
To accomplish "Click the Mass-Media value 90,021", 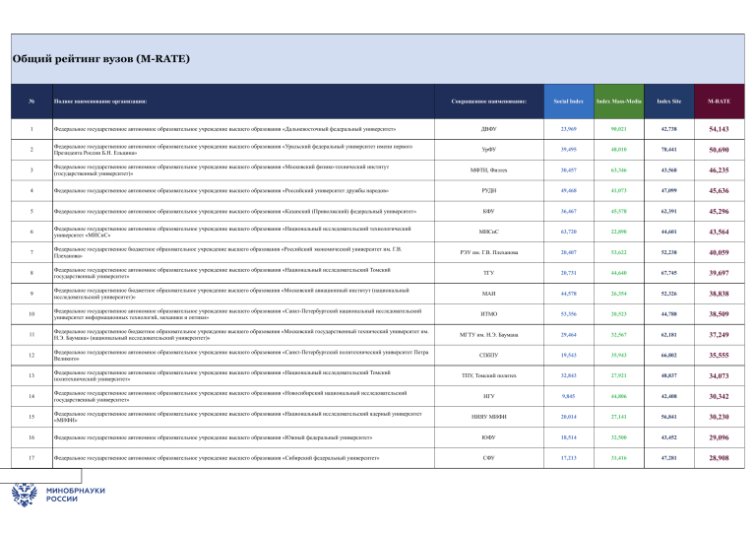I will (x=618, y=129).
